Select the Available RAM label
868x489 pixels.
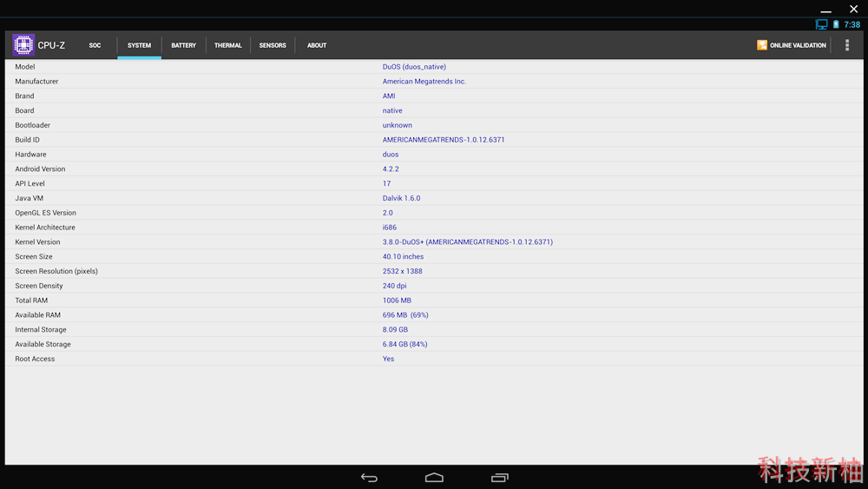37,315
